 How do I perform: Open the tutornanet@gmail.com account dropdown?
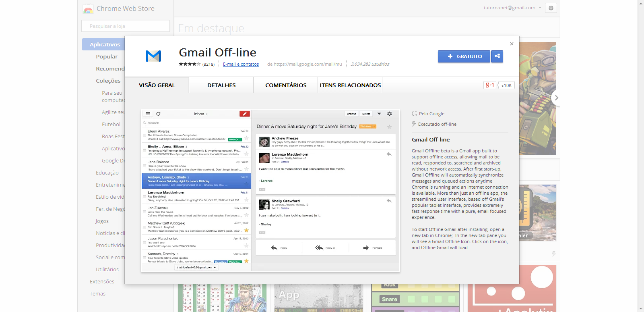click(512, 8)
